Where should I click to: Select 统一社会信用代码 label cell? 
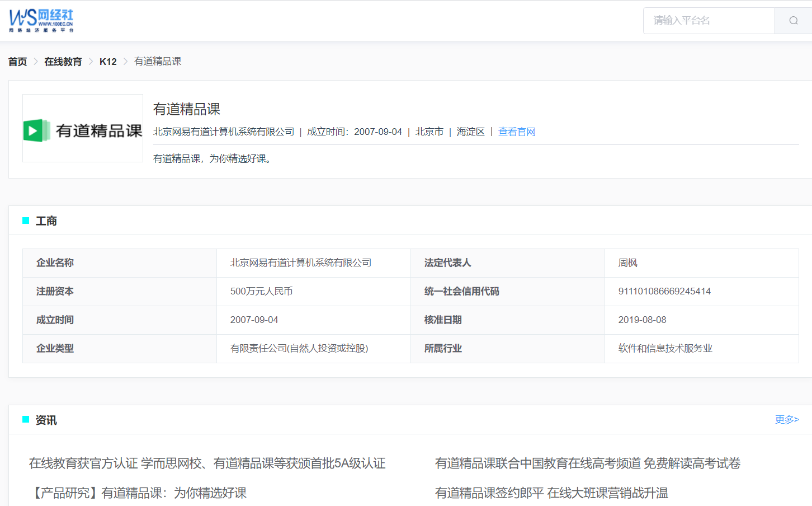508,292
